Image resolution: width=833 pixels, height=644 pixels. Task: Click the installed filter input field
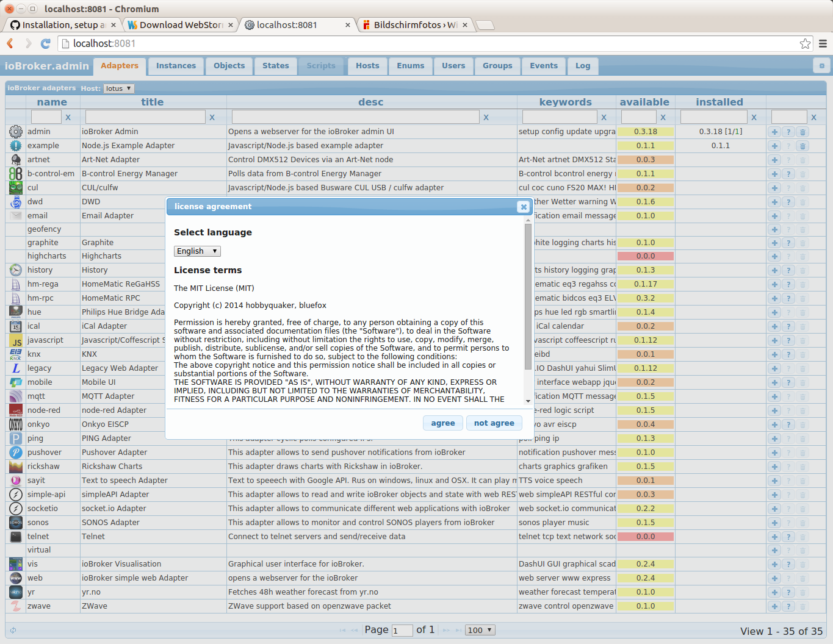tap(714, 117)
